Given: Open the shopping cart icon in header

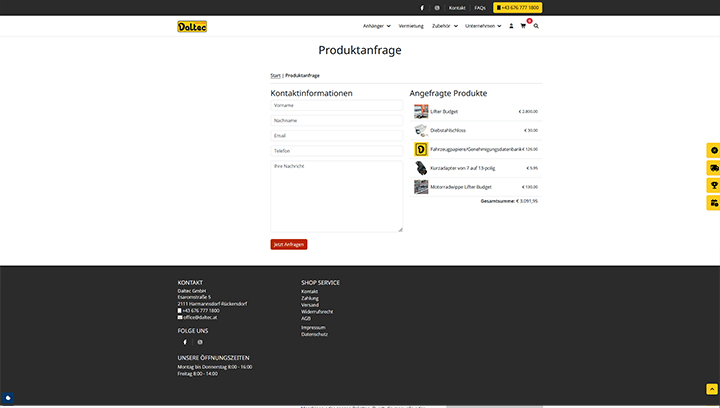Looking at the screenshot, I should tap(523, 26).
